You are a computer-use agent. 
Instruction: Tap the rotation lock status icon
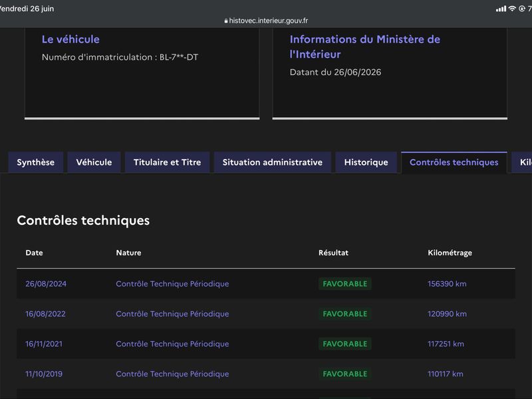522,9
